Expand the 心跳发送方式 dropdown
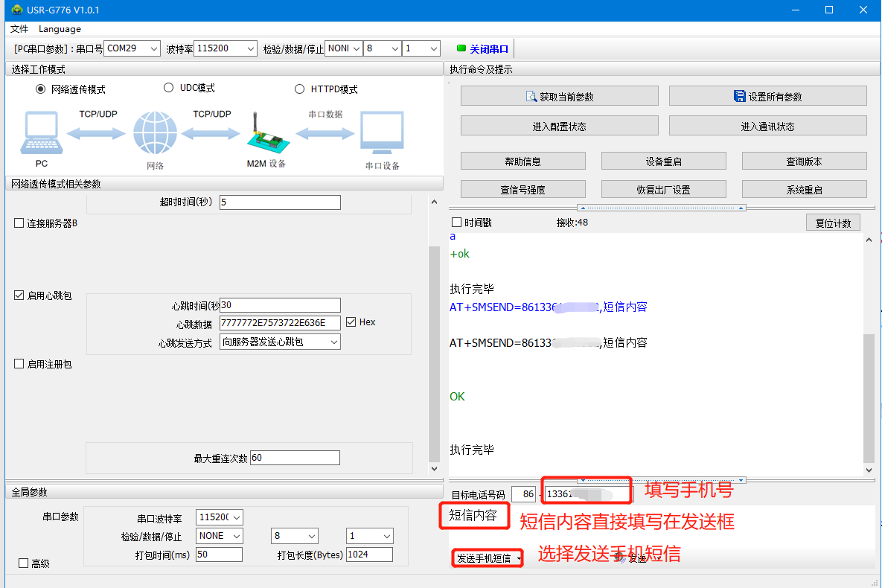The image size is (882, 588). point(334,342)
